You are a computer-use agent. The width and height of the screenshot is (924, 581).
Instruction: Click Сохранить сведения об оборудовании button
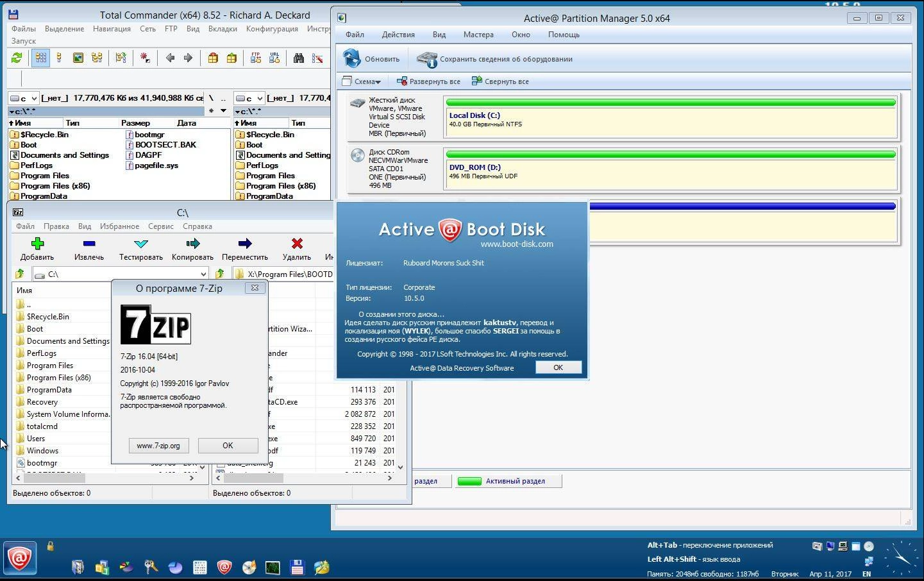point(494,59)
